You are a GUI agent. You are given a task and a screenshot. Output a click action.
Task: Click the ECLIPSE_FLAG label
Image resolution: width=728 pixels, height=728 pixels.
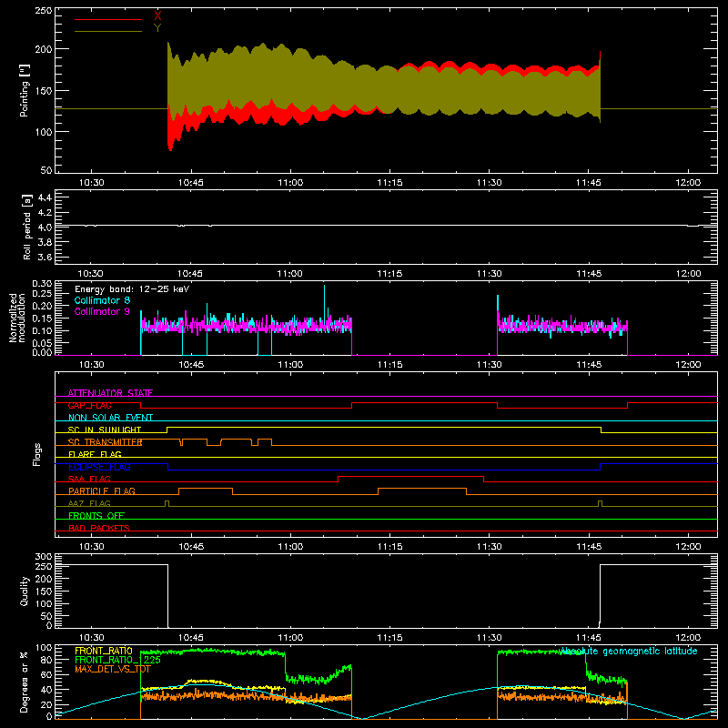[99, 467]
